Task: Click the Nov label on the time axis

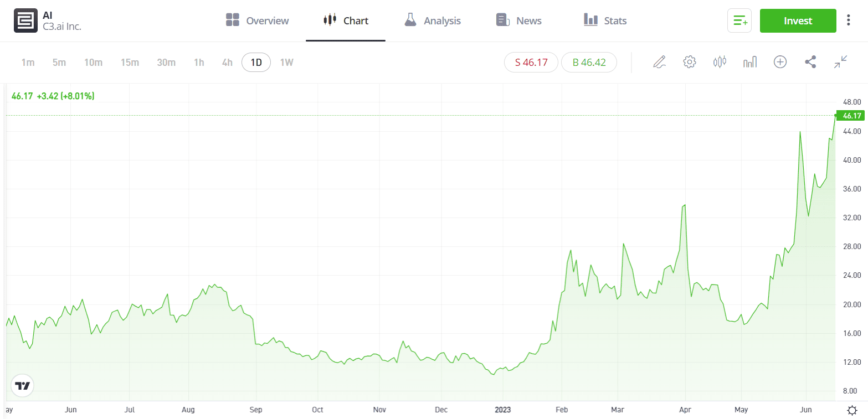Action: [x=379, y=410]
